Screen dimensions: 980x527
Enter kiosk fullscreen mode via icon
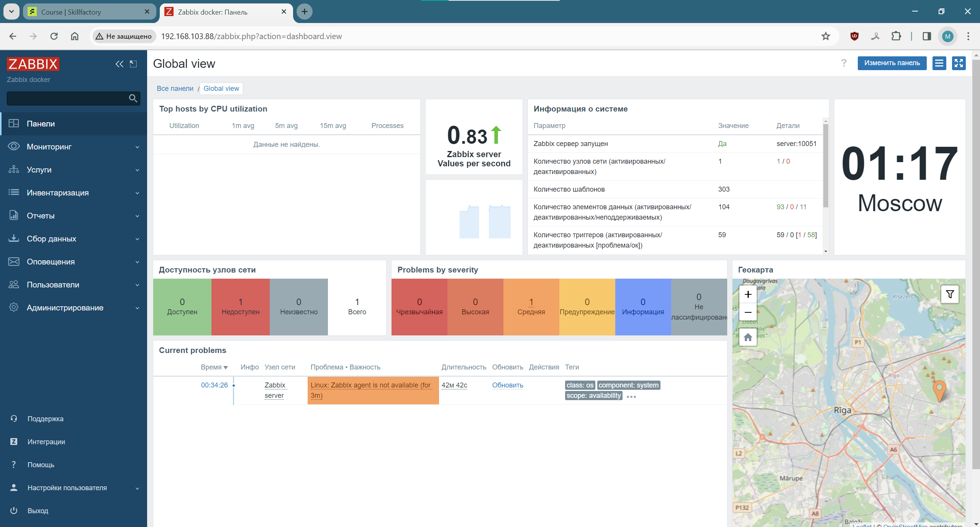pyautogui.click(x=959, y=63)
